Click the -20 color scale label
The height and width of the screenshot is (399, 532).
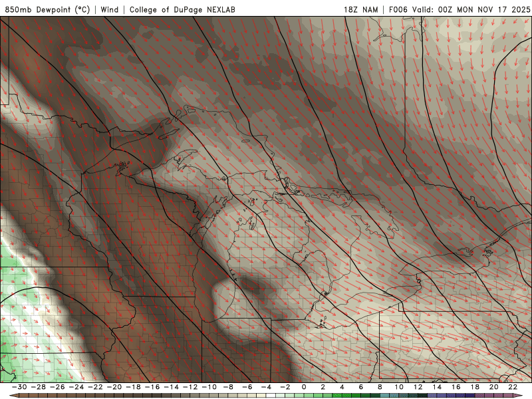(x=114, y=387)
